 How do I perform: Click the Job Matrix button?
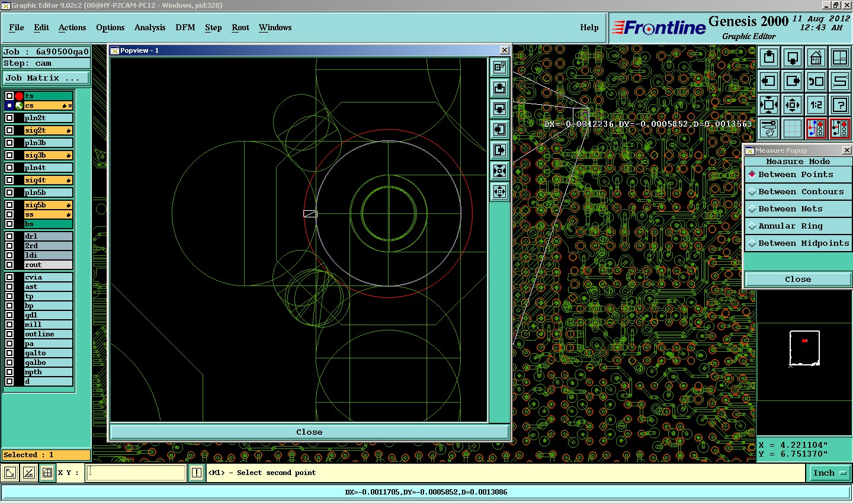coord(46,78)
